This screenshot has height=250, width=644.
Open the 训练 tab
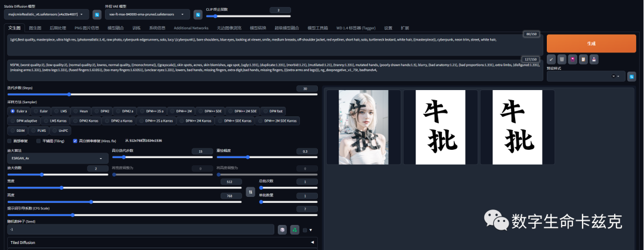tap(137, 28)
